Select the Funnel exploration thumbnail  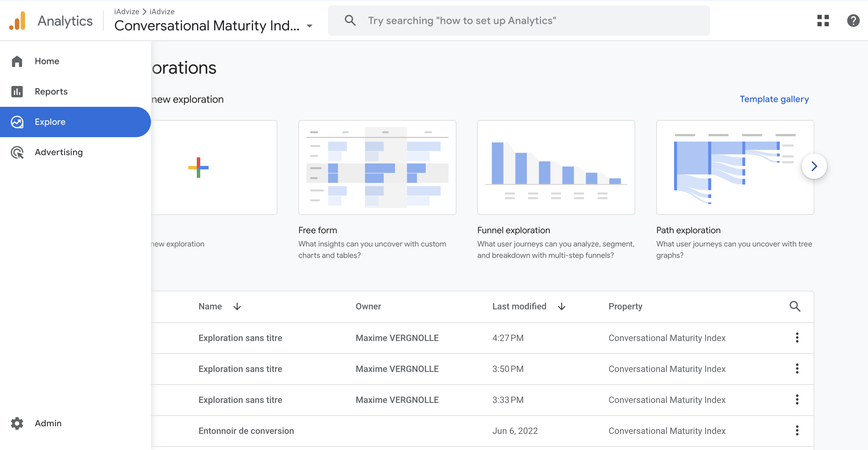pyautogui.click(x=556, y=167)
